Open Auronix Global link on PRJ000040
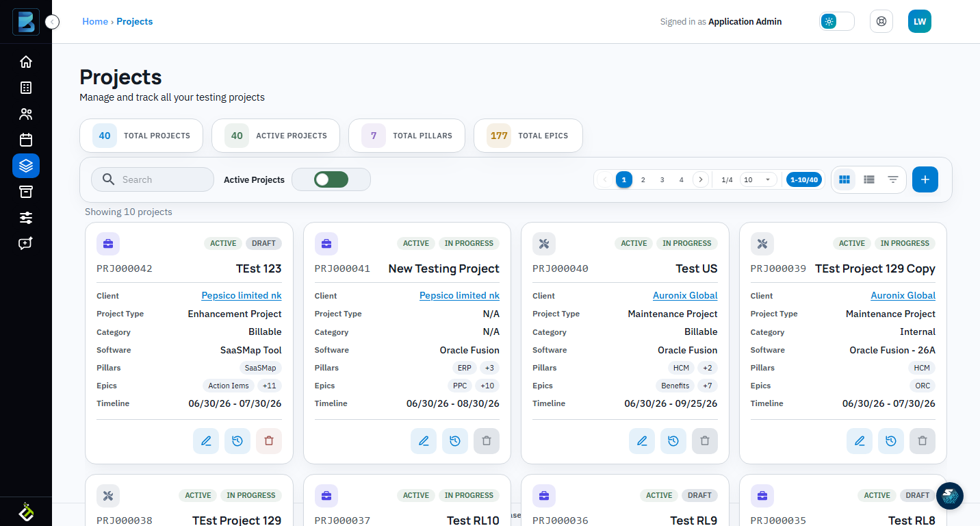This screenshot has height=526, width=980. [x=685, y=295]
